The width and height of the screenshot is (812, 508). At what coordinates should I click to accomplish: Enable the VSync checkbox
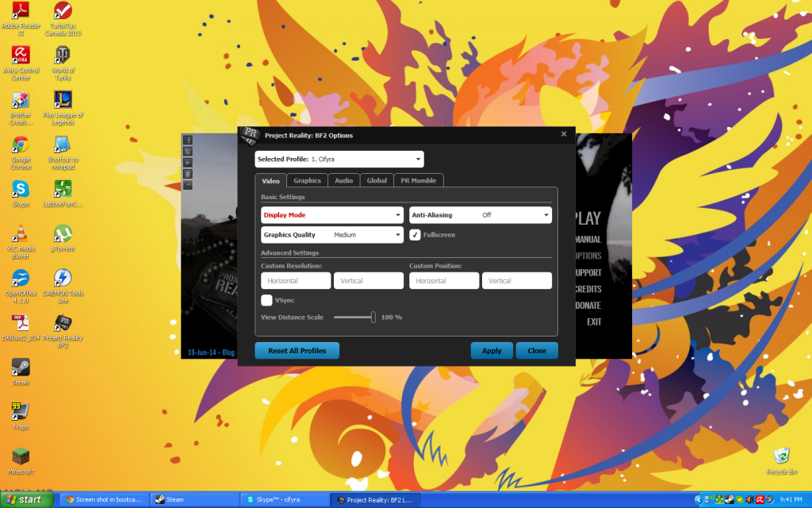coord(266,300)
